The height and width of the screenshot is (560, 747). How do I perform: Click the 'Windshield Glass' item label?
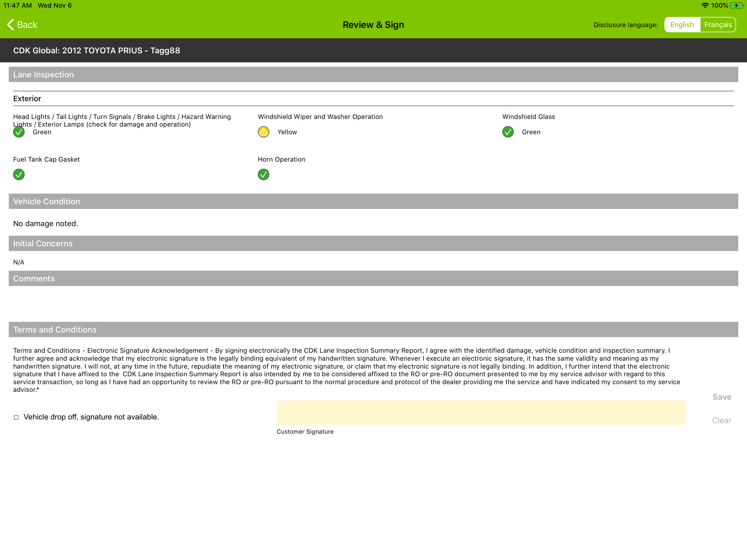(x=529, y=116)
